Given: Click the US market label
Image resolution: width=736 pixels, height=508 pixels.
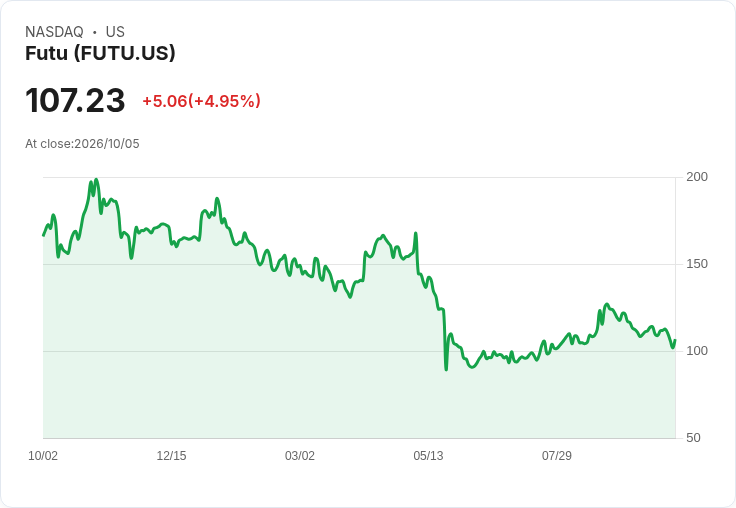Looking at the screenshot, I should (115, 32).
